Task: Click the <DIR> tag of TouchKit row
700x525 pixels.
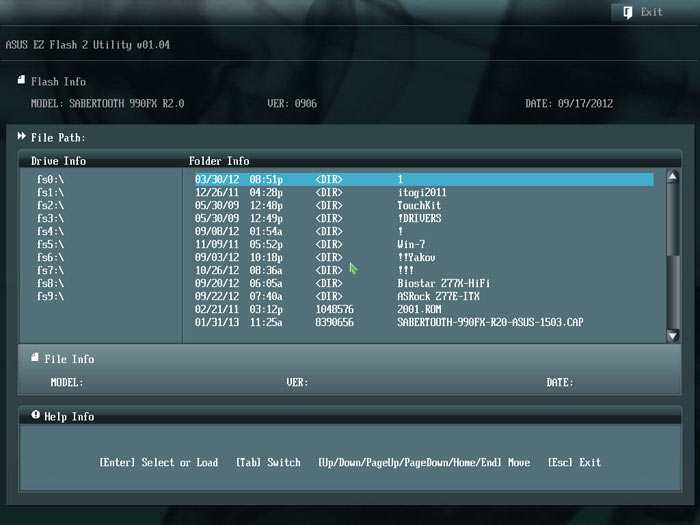Action: (329, 205)
